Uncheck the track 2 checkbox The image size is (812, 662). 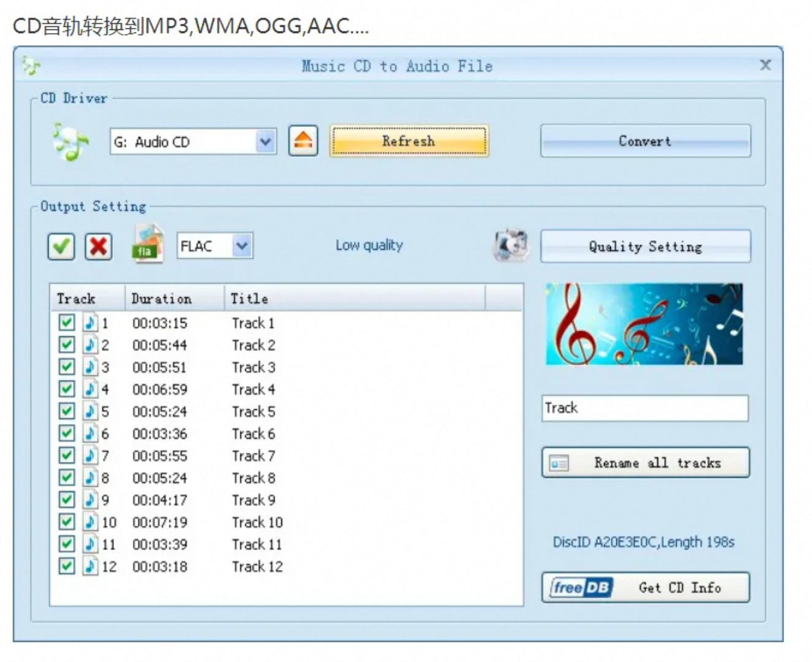66,344
